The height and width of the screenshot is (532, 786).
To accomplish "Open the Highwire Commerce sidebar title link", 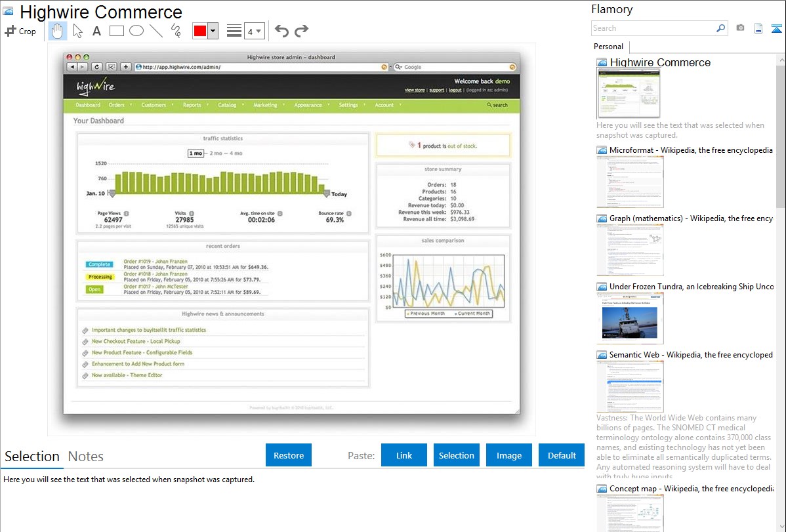I will click(x=660, y=63).
